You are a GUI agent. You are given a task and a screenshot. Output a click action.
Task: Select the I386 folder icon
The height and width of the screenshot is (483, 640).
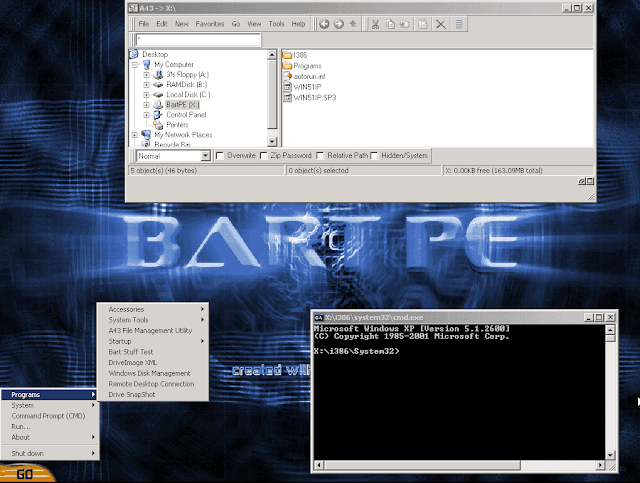point(287,55)
